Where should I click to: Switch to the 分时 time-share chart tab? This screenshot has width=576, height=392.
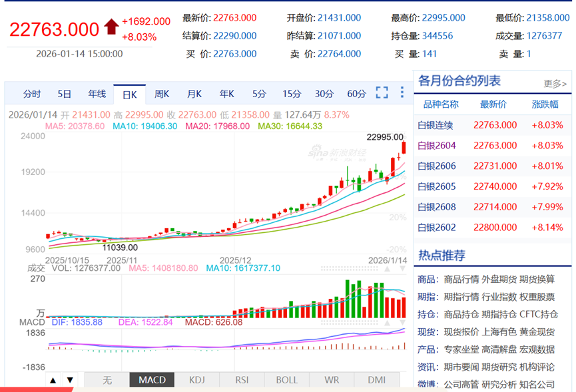pos(33,94)
